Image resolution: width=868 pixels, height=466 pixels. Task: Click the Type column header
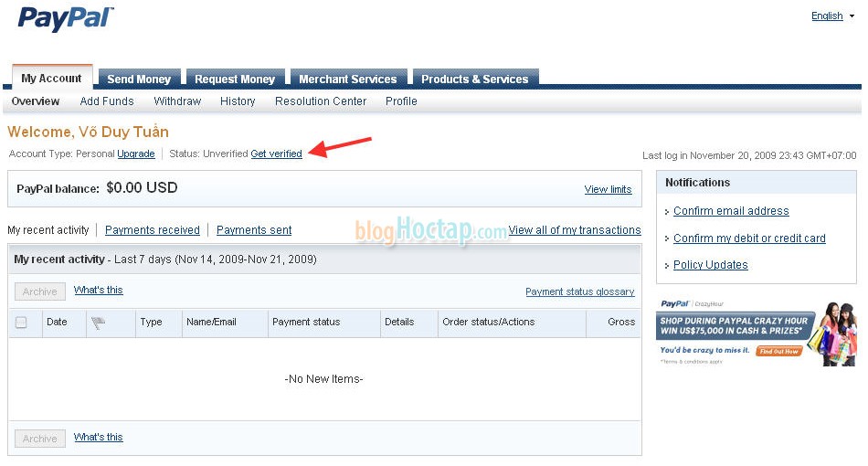(151, 322)
